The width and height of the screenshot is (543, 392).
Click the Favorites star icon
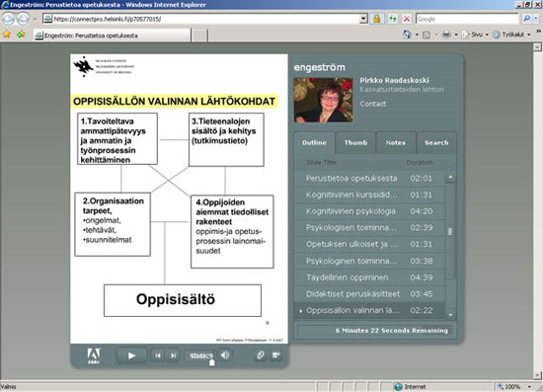7,35
